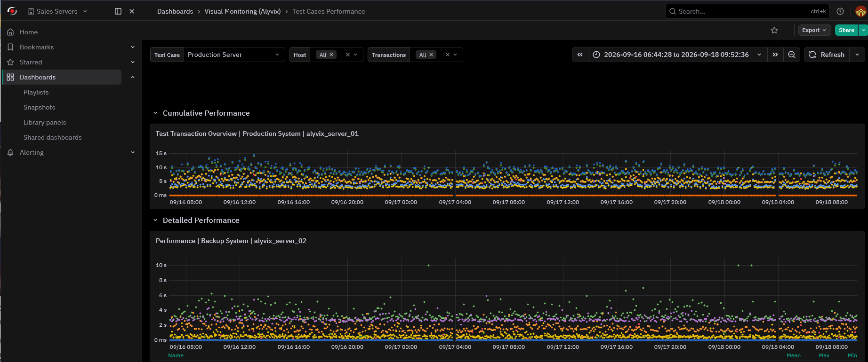Click the Performance Backup System panel title
Viewport: 868px width, 362px height.
[x=231, y=241]
